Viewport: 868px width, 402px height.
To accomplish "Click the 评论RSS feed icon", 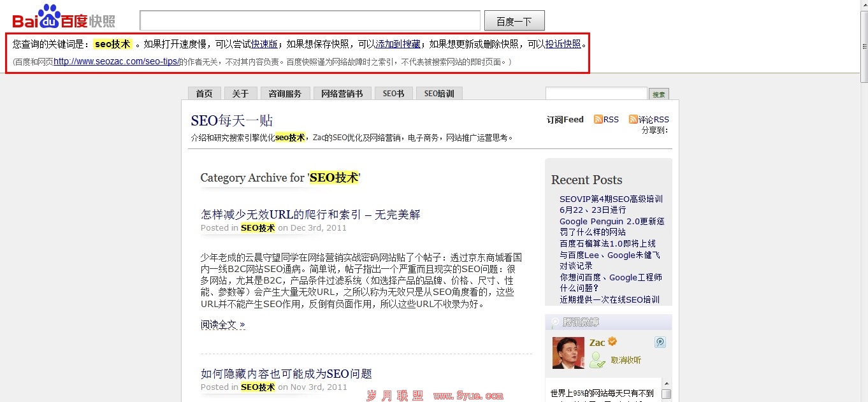I will coord(633,119).
